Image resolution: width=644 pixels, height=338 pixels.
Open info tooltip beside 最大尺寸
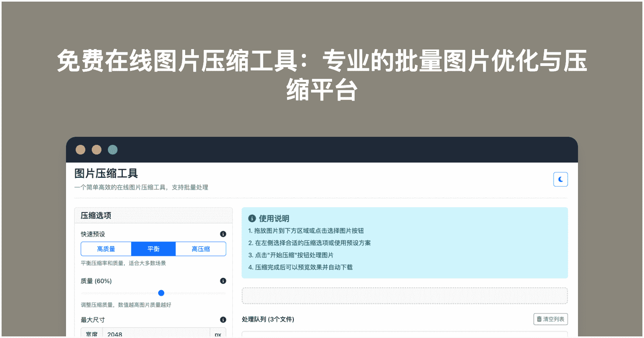point(223,320)
